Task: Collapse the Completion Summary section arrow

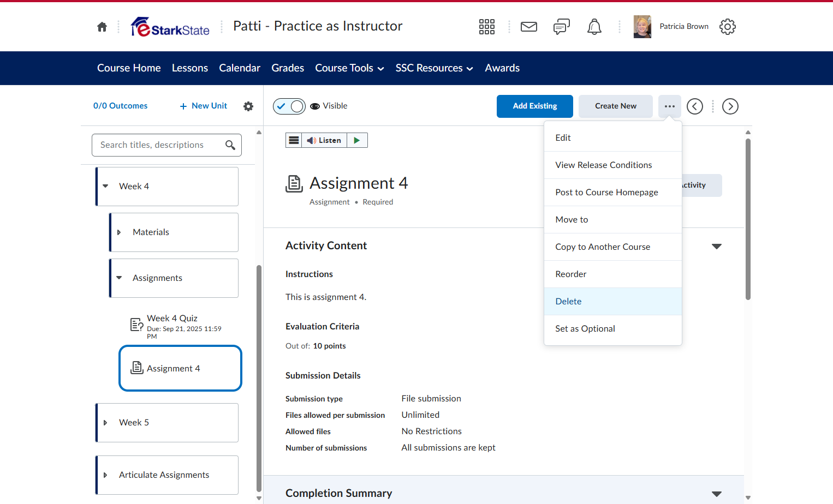Action: click(x=717, y=494)
